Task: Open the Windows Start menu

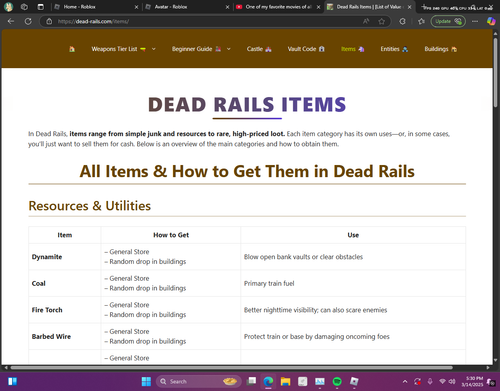Action: coord(146,381)
